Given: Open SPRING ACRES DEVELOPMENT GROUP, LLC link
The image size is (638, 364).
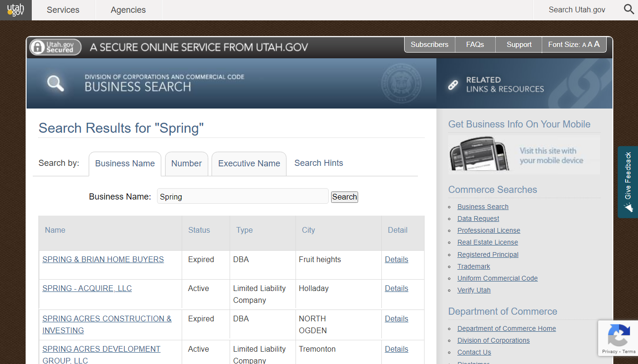Looking at the screenshot, I should pyautogui.click(x=102, y=355).
